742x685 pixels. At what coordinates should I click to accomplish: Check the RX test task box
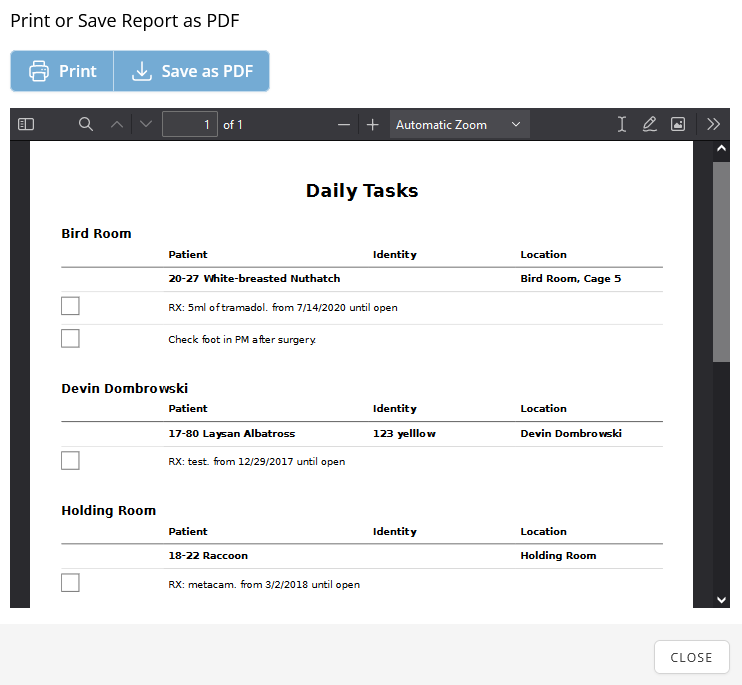(x=70, y=460)
